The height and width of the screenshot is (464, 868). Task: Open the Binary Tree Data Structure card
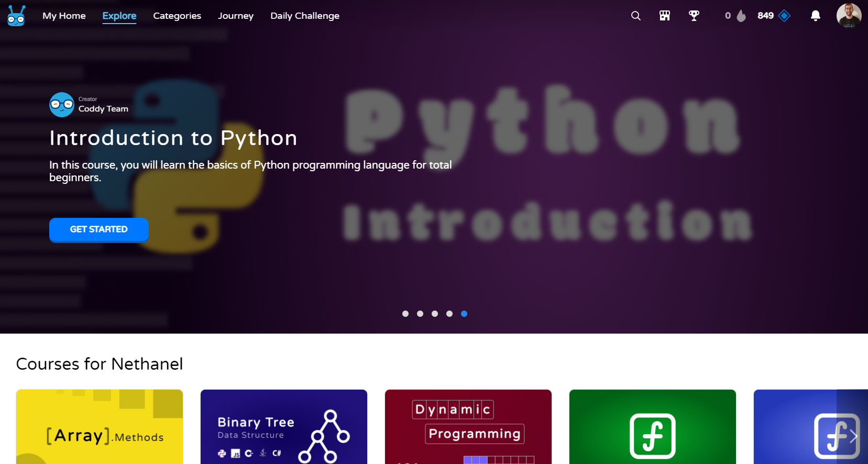[284, 427]
